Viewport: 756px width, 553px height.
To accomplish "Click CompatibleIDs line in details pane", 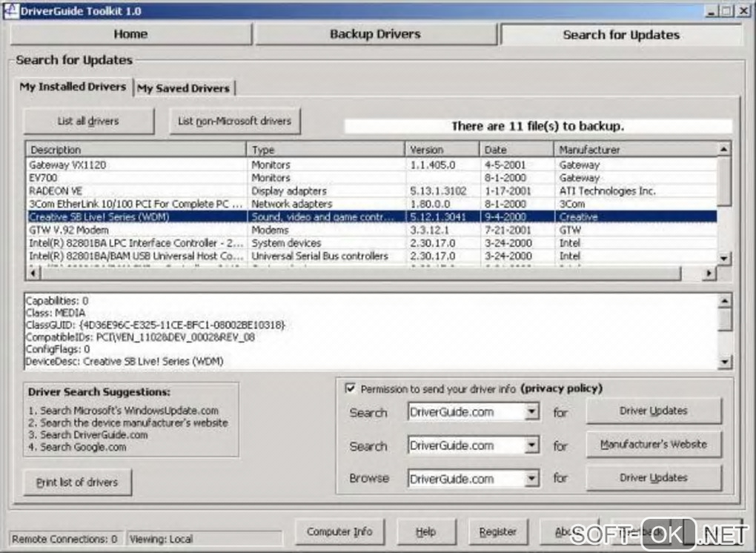I will [140, 337].
